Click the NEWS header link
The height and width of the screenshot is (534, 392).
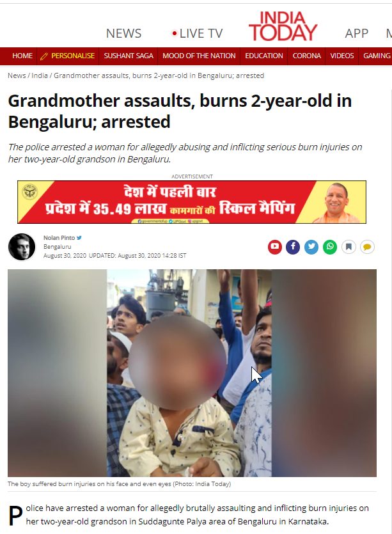coord(123,33)
